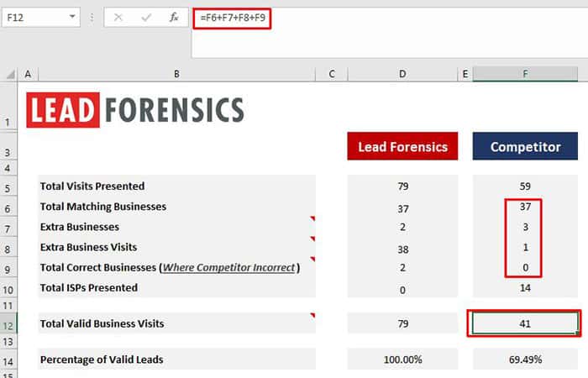Click Competitor Extra Businesses value 3
This screenshot has width=588, height=378.
click(525, 227)
